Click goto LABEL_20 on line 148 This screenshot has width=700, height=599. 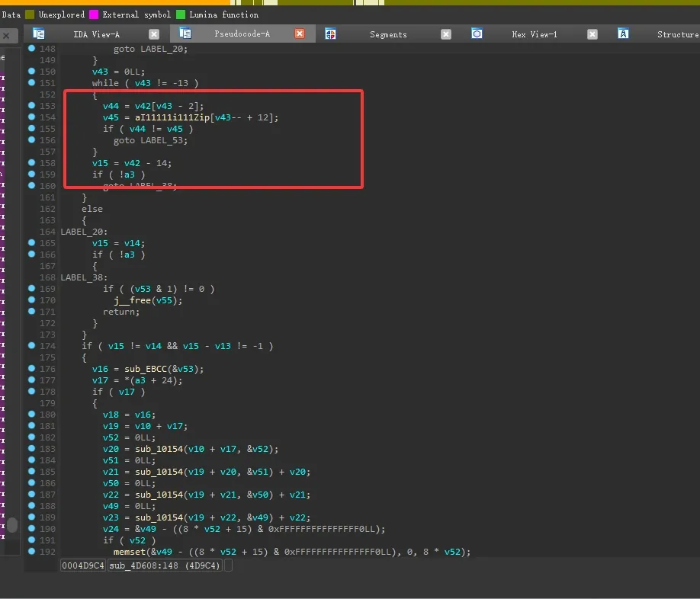(150, 49)
